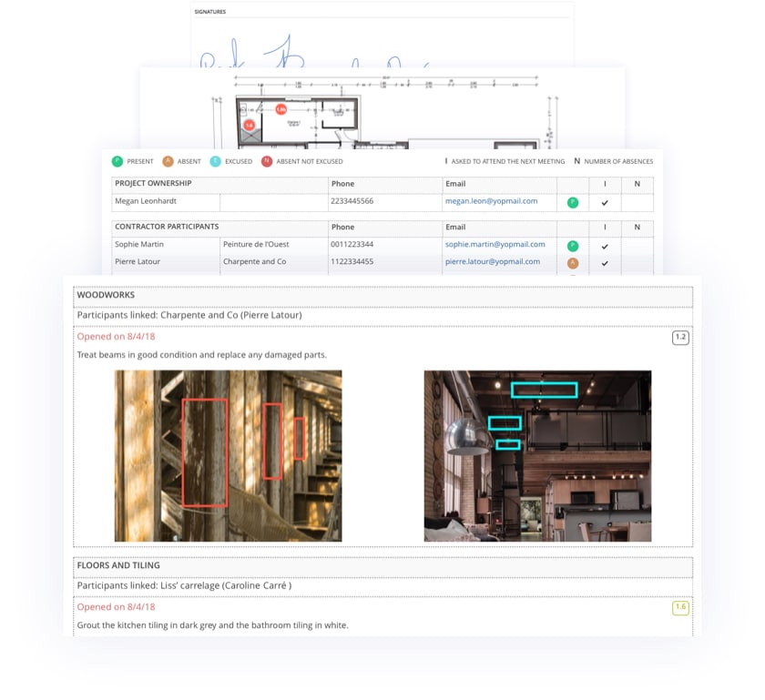The height and width of the screenshot is (700, 765).
Task: Click 'Grout the kitchen tiling' note
Action: pyautogui.click(x=213, y=625)
